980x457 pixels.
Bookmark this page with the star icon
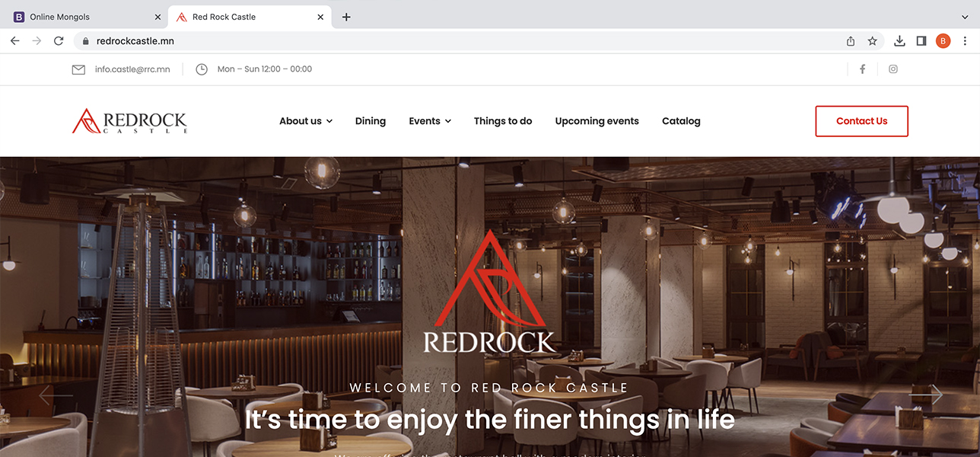[x=872, y=41]
